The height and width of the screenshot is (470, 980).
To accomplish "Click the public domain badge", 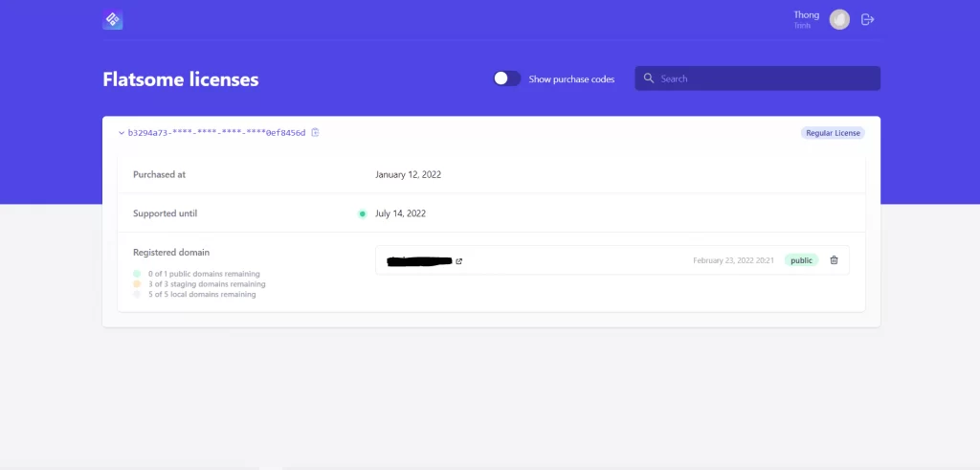I will (801, 260).
